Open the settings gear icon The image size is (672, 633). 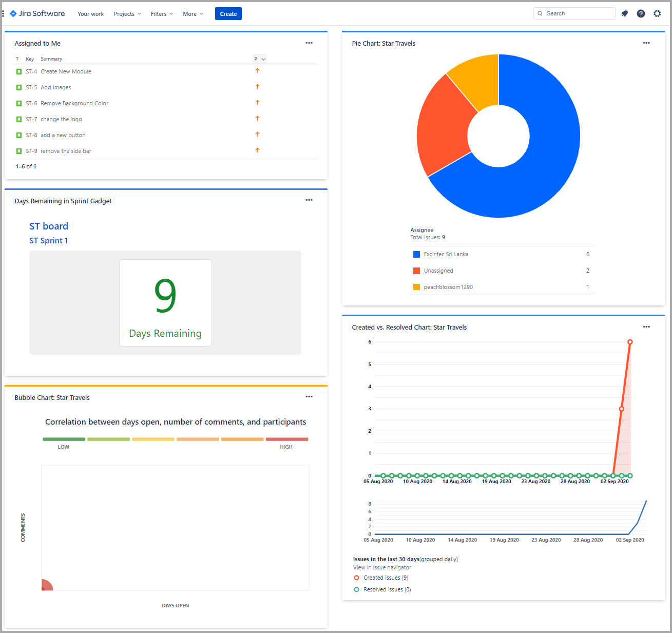pyautogui.click(x=657, y=14)
